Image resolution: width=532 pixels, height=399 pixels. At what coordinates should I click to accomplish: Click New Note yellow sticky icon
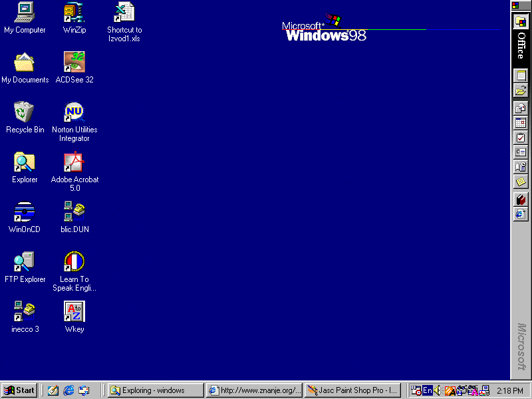521,182
